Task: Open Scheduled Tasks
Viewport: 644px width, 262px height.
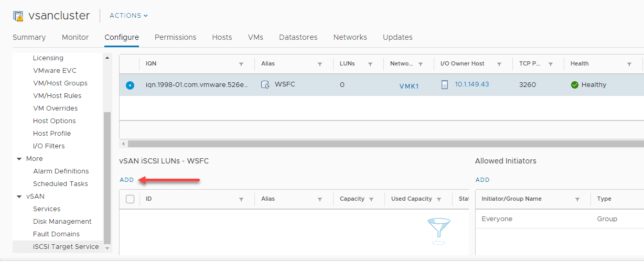Action: [60, 184]
